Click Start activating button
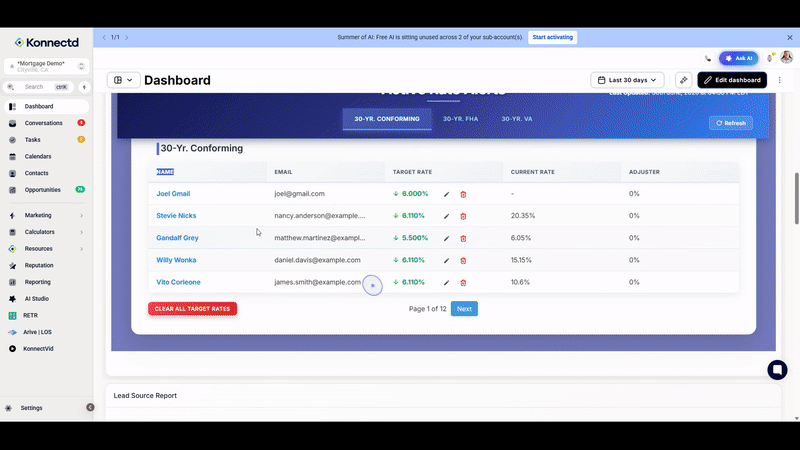 [553, 37]
